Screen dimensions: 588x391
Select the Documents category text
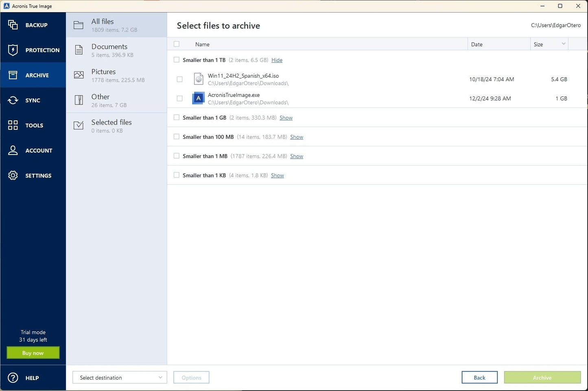coord(109,46)
